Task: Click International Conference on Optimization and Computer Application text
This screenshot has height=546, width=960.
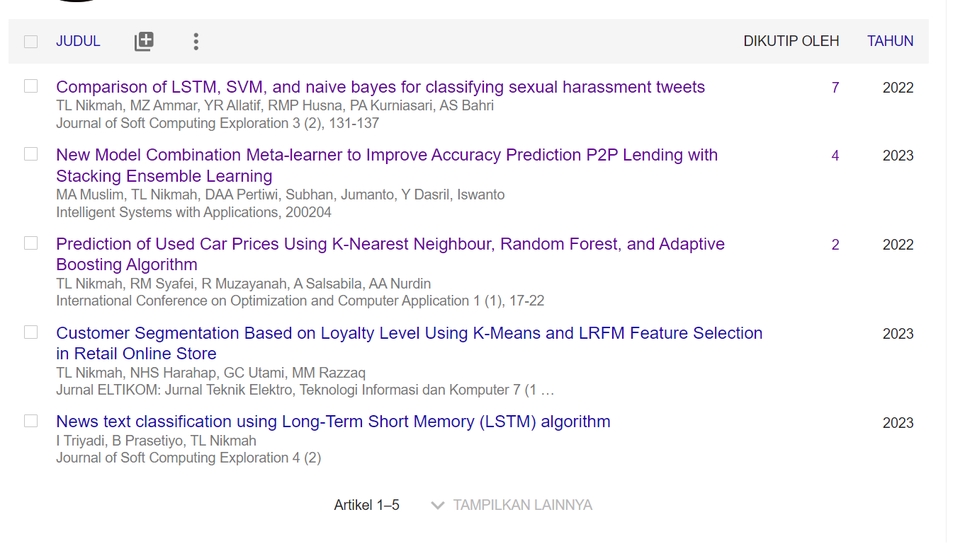Action: coord(300,301)
